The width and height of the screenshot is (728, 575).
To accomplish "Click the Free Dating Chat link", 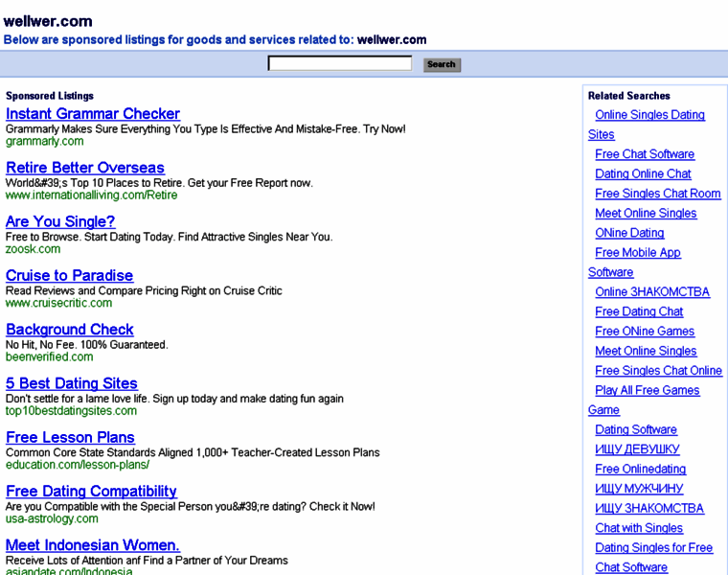I will click(x=639, y=311).
